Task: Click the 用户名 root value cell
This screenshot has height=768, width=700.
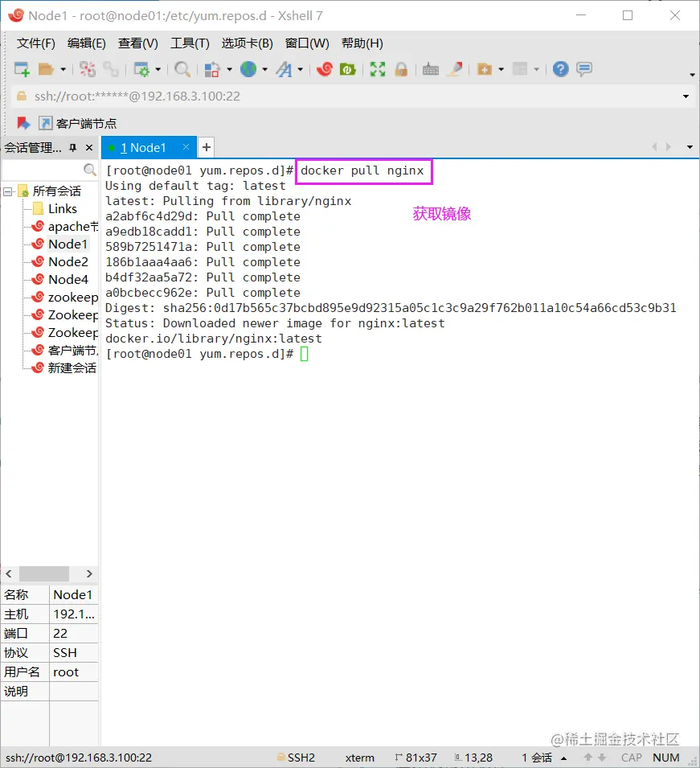Action: point(74,672)
